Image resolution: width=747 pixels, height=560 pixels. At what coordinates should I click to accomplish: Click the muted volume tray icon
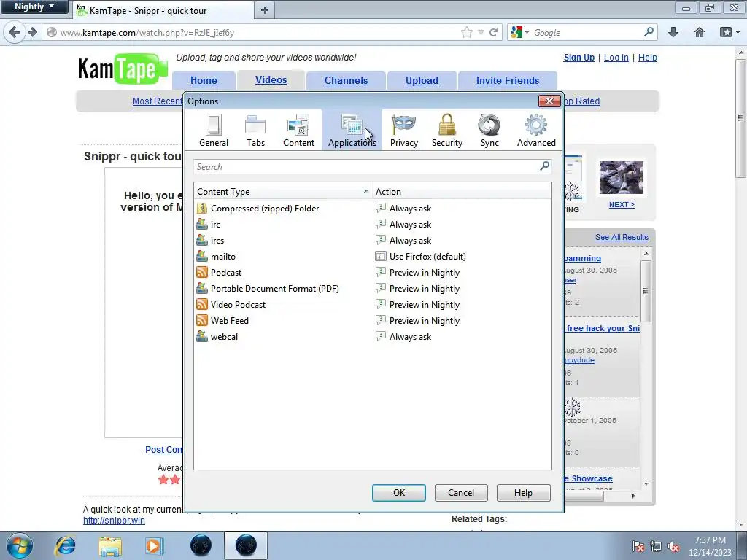coord(673,547)
